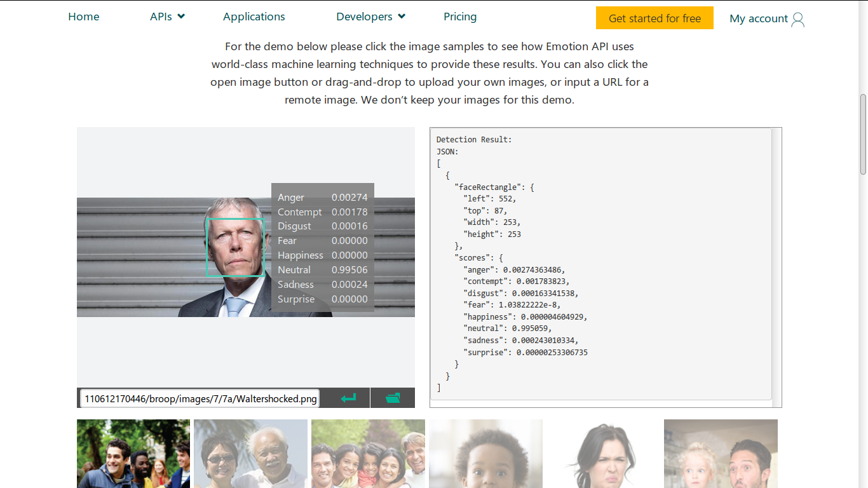Select the elderly couple sample image
The height and width of the screenshot is (488, 868).
tap(250, 454)
